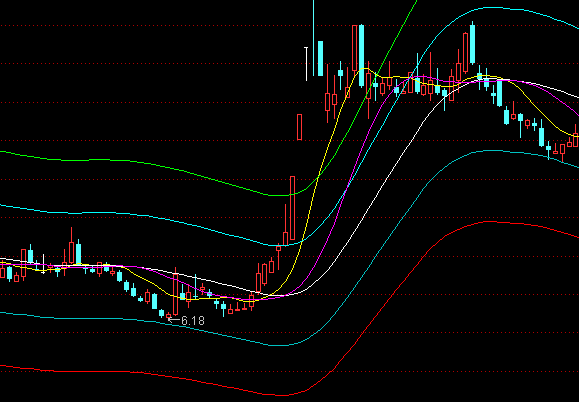Click the large cyan down candle after second peak
This screenshot has width=579, height=402.
[x=500, y=93]
